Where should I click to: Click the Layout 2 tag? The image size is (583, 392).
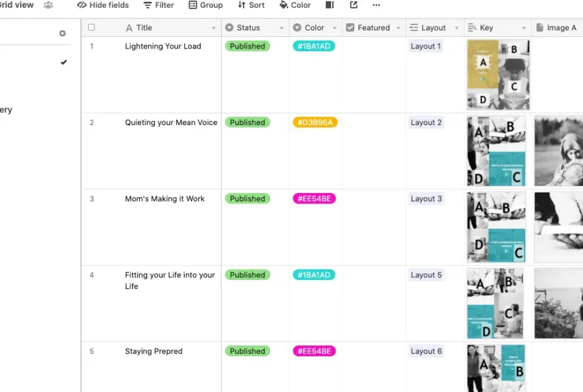pyautogui.click(x=426, y=122)
